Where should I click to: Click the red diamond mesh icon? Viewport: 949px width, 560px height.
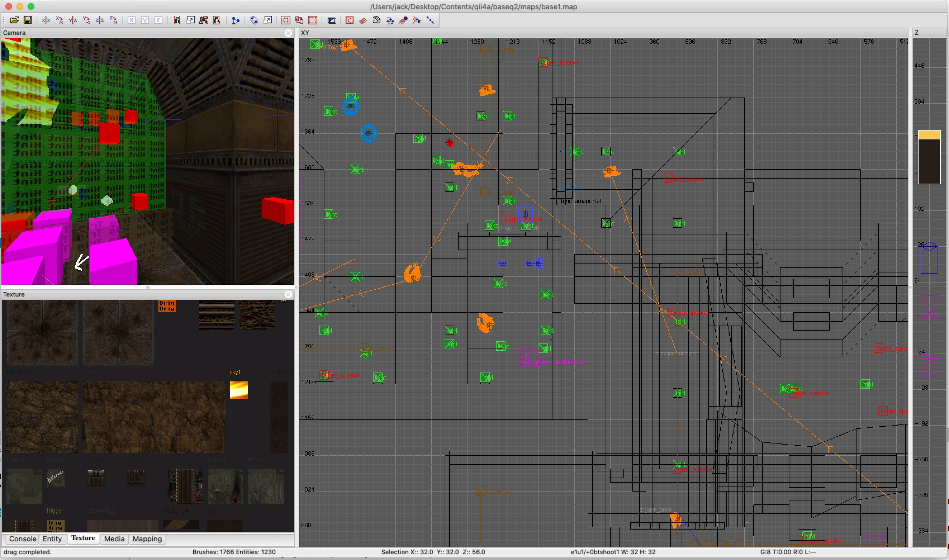(363, 20)
